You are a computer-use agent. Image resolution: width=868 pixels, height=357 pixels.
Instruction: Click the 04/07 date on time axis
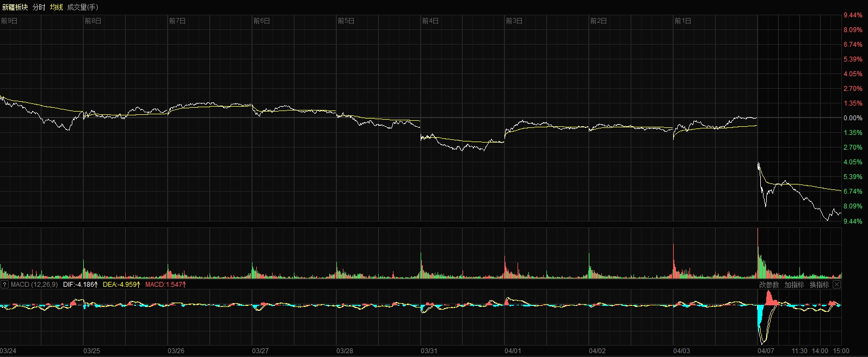[x=766, y=351]
